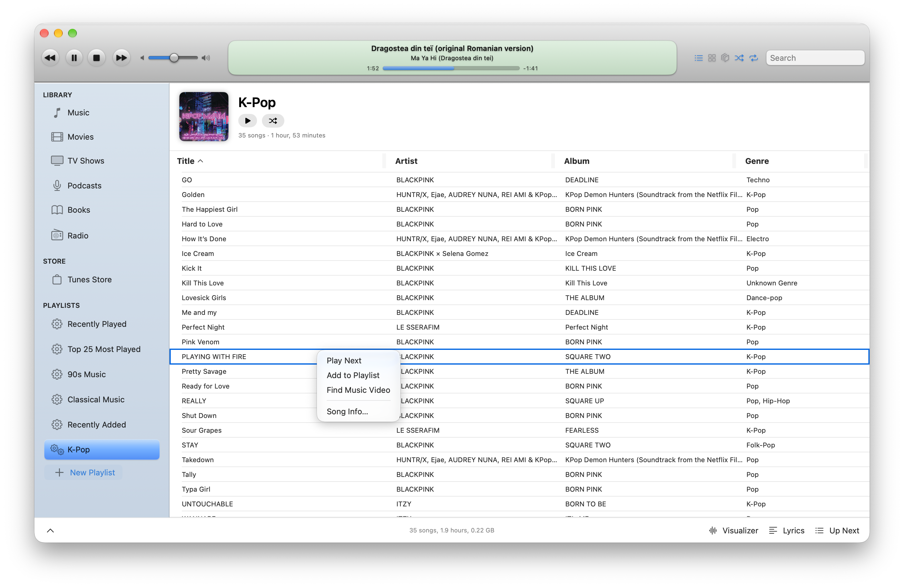Open the Visualizer
The image size is (904, 588).
[733, 530]
